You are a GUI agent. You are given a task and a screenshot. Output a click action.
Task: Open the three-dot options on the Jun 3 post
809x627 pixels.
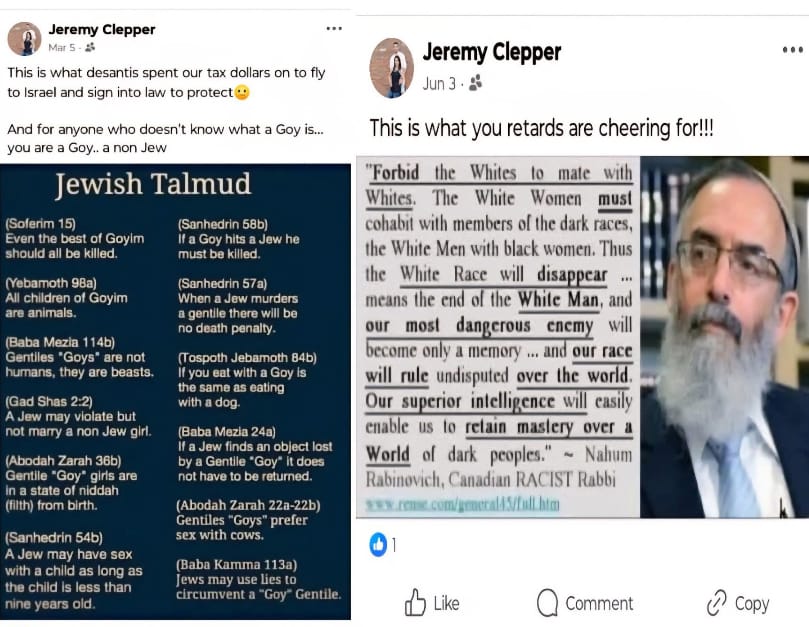click(792, 50)
